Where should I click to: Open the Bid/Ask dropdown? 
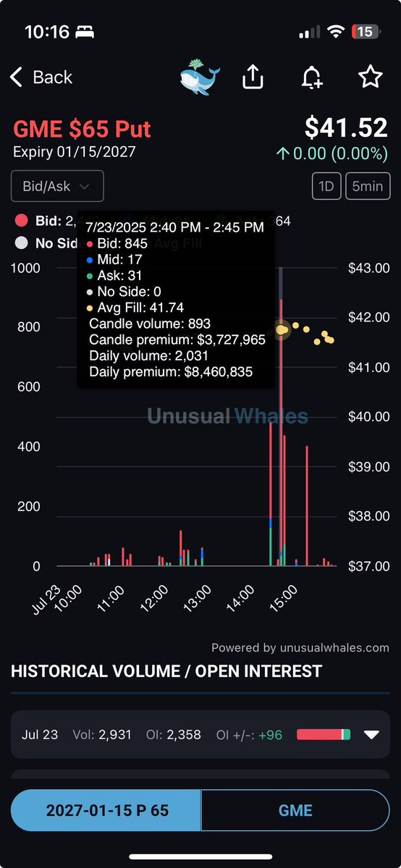click(57, 187)
